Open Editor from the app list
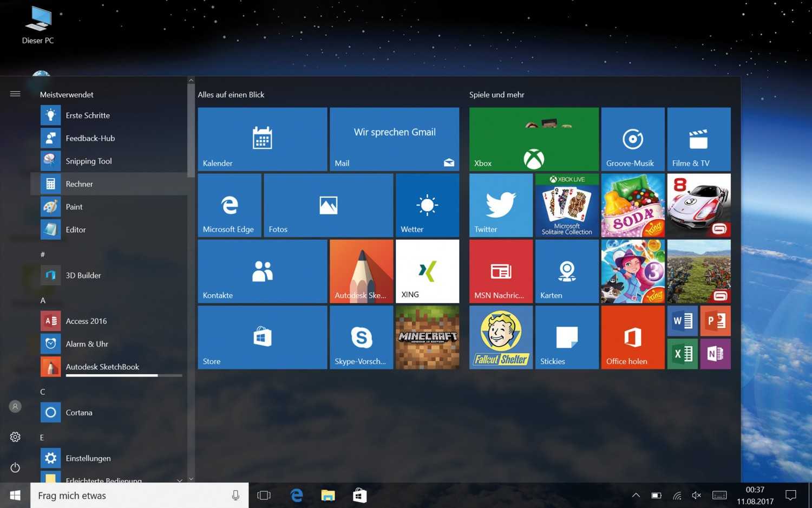This screenshot has width=812, height=508. coord(109,230)
